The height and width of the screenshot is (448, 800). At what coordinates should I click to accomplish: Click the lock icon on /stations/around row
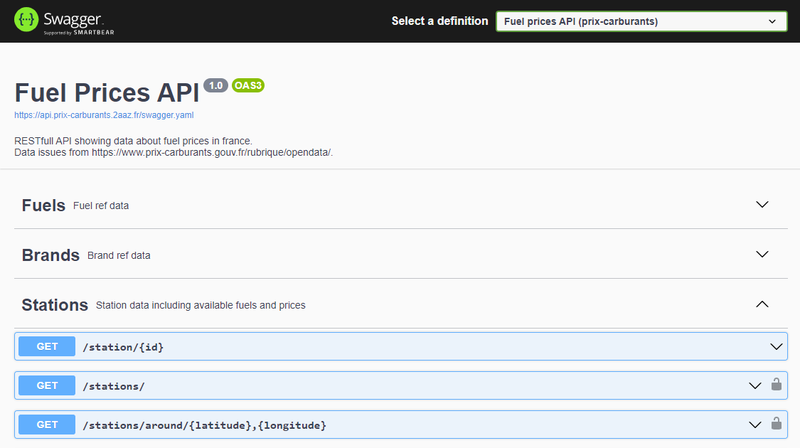[775, 424]
